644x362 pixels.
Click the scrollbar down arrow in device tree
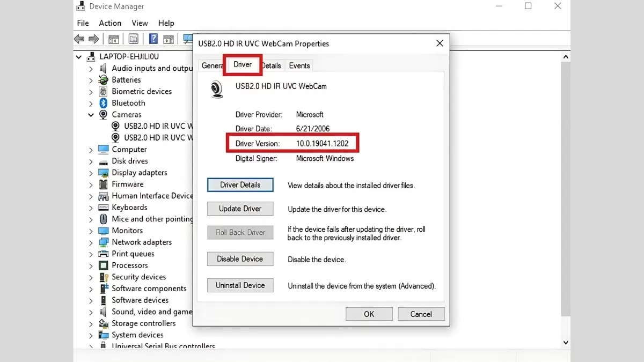point(566,342)
